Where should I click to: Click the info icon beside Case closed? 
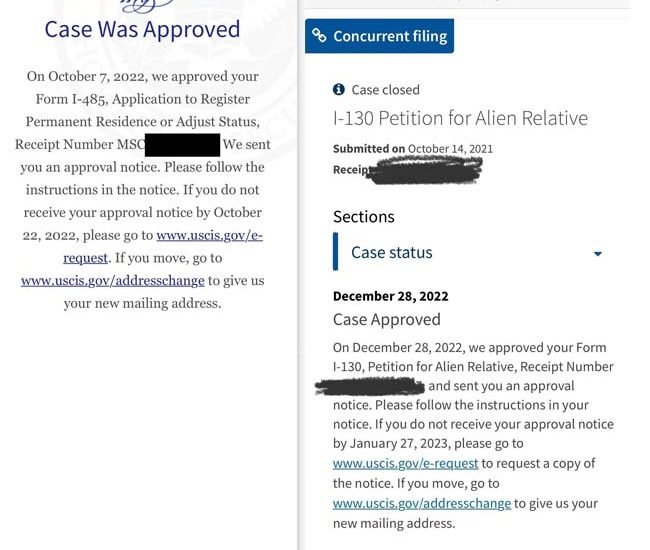339,90
